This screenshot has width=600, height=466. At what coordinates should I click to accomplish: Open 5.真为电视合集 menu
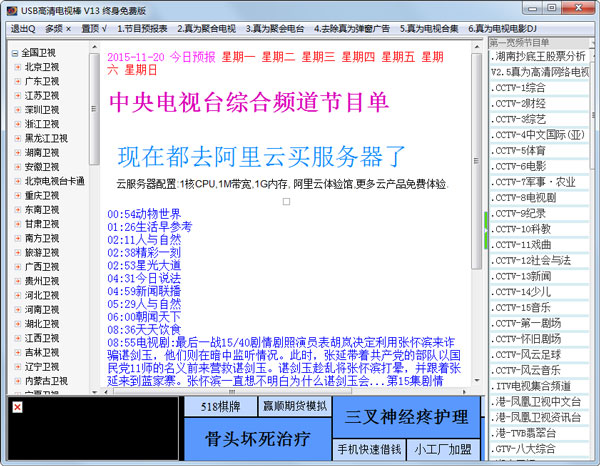(429, 29)
